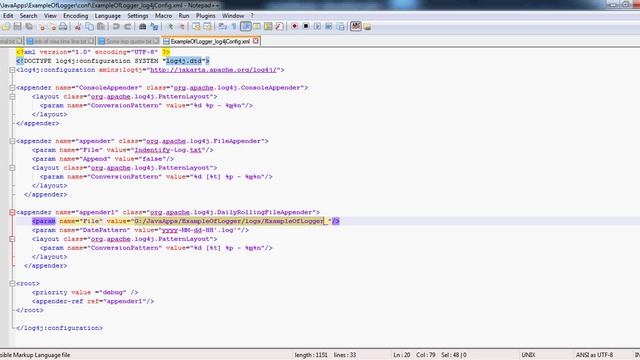The image size is (640, 360).
Task: Open the View menu
Action: 50,16
